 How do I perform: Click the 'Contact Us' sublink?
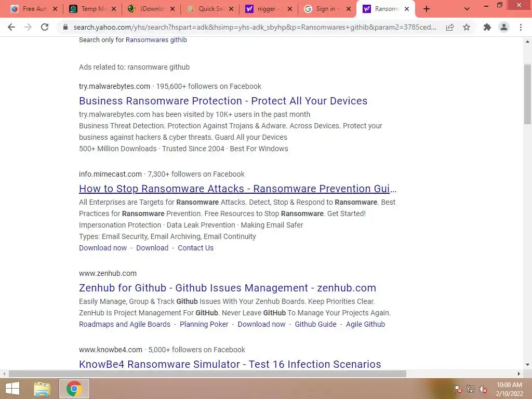pyautogui.click(x=195, y=248)
